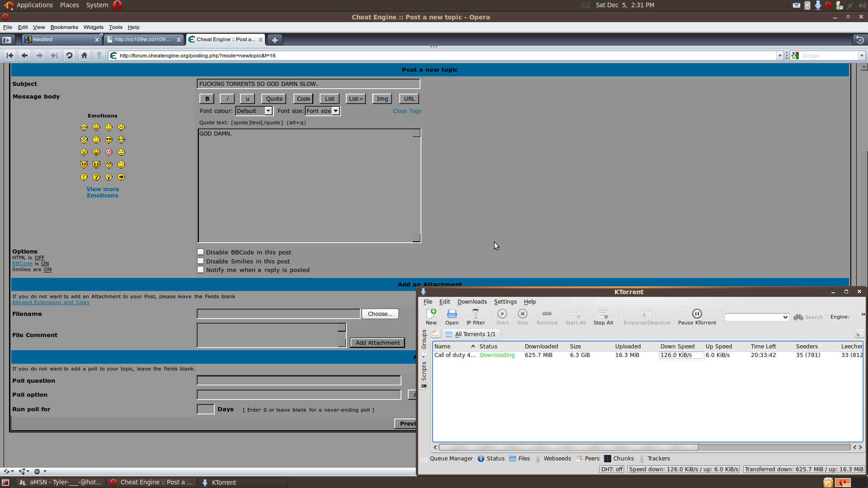This screenshot has height=488, width=868.
Task: Open KTorrent Chunks tab
Action: tap(619, 459)
